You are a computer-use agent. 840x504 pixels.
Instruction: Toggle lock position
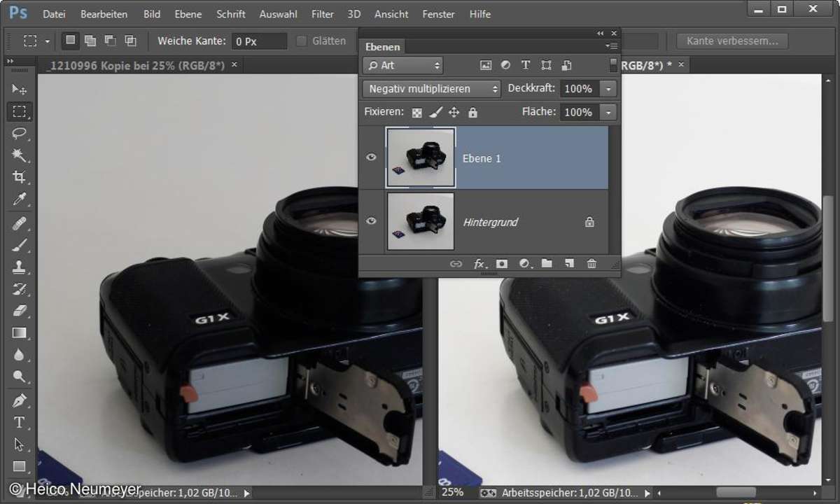point(454,112)
